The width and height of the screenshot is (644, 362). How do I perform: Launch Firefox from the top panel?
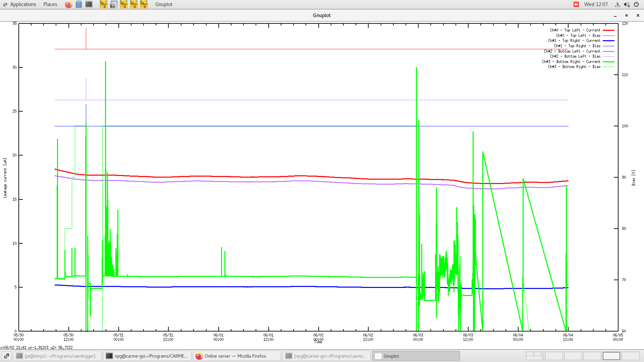click(x=68, y=4)
